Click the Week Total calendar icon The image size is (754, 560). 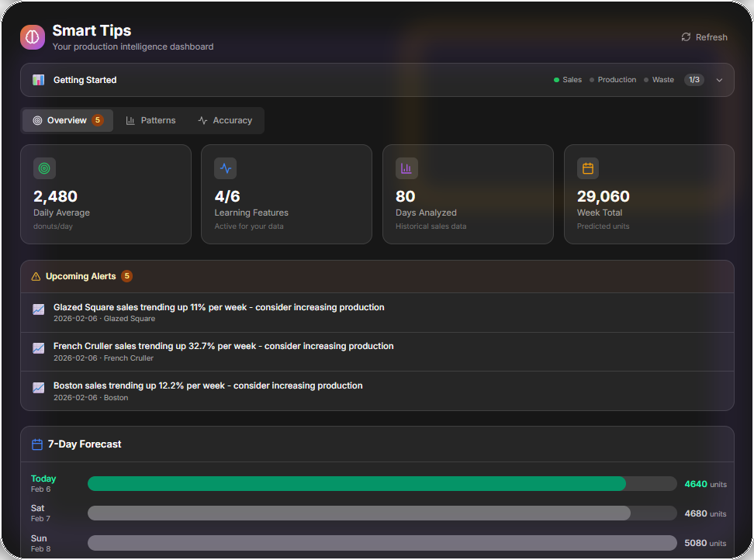pyautogui.click(x=588, y=168)
